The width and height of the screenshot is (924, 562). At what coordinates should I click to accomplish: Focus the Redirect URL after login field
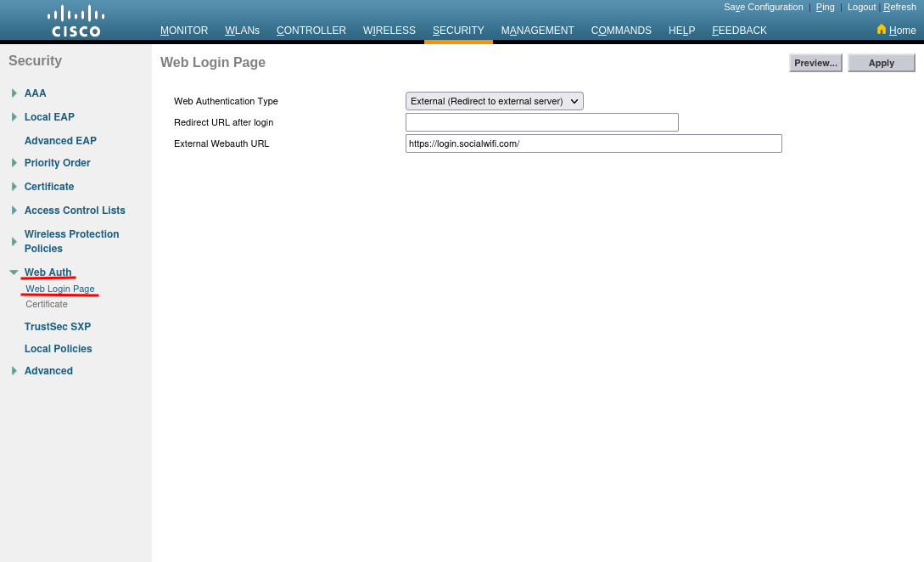541,122
